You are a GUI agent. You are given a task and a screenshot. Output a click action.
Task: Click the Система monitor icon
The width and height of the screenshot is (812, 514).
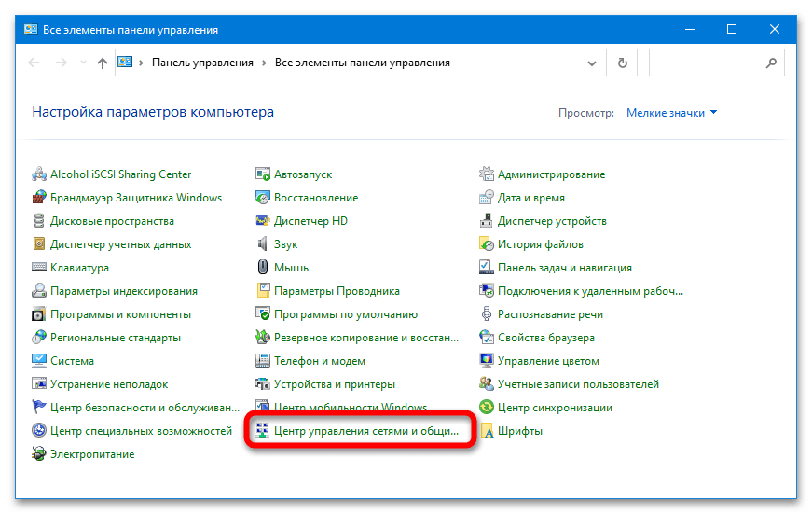pyautogui.click(x=39, y=361)
